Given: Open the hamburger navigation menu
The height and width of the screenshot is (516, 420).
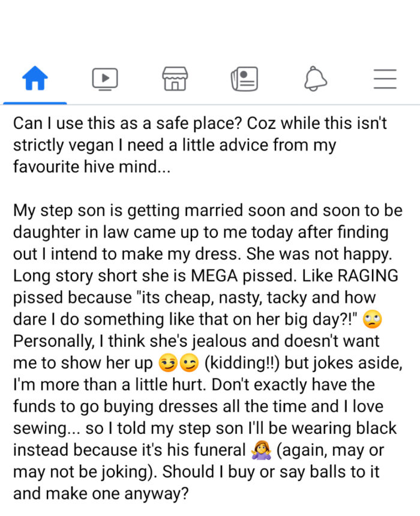Looking at the screenshot, I should tap(385, 78).
